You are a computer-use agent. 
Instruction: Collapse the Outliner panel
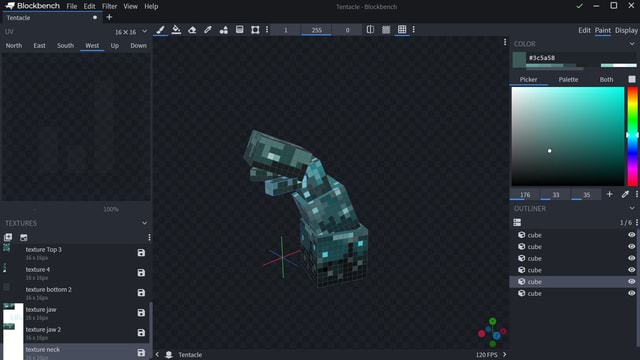click(632, 209)
